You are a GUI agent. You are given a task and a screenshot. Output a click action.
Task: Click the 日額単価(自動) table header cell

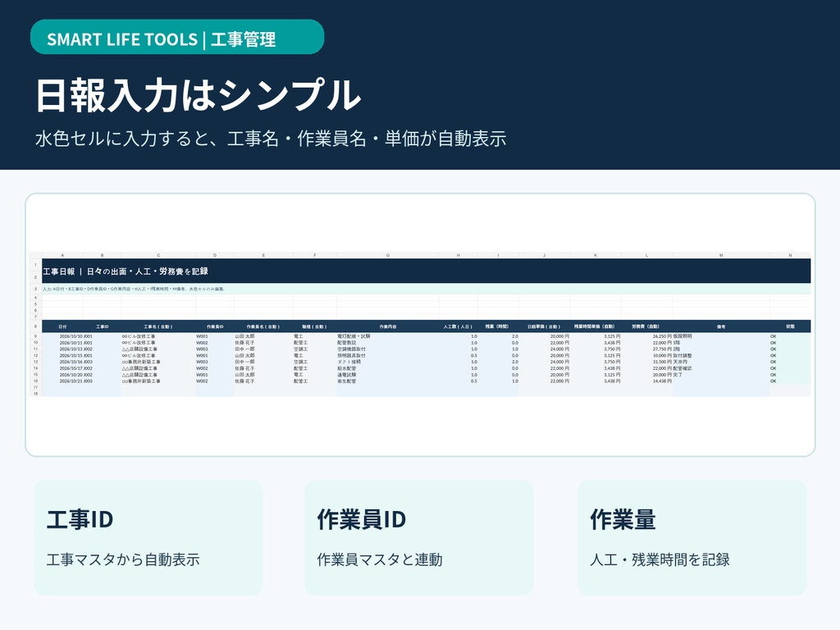[544, 326]
